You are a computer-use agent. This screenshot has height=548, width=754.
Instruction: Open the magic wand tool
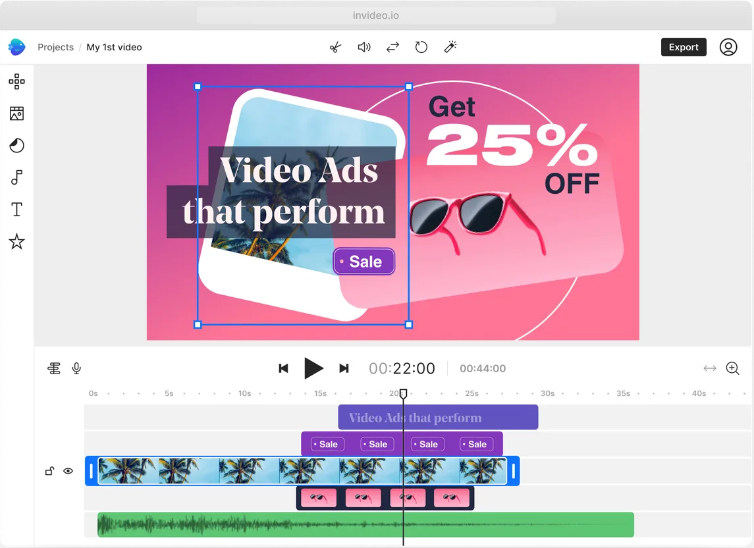[x=450, y=47]
